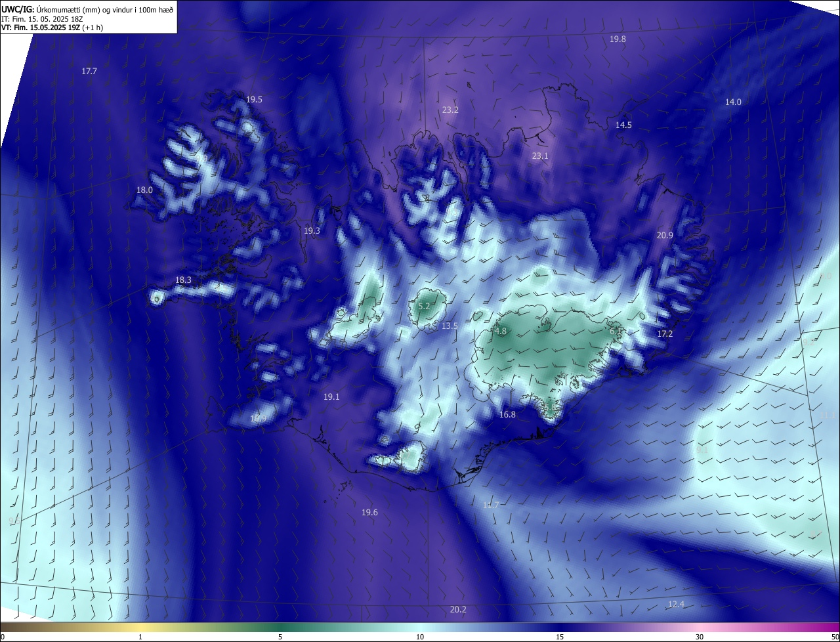840x642 pixels.
Task: Click the map value 17.2
Action: [x=665, y=333]
